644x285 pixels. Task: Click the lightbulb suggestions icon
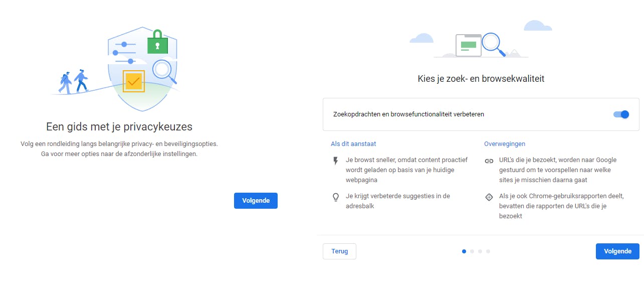pos(336,197)
